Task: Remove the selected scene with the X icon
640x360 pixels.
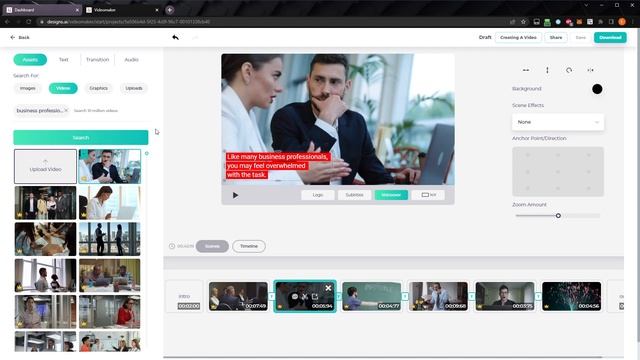Action: (328, 288)
